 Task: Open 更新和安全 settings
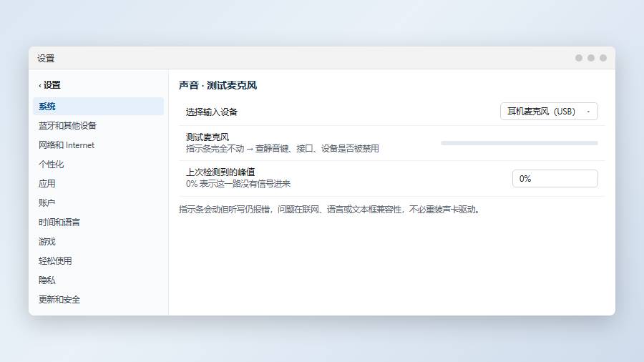[98, 299]
